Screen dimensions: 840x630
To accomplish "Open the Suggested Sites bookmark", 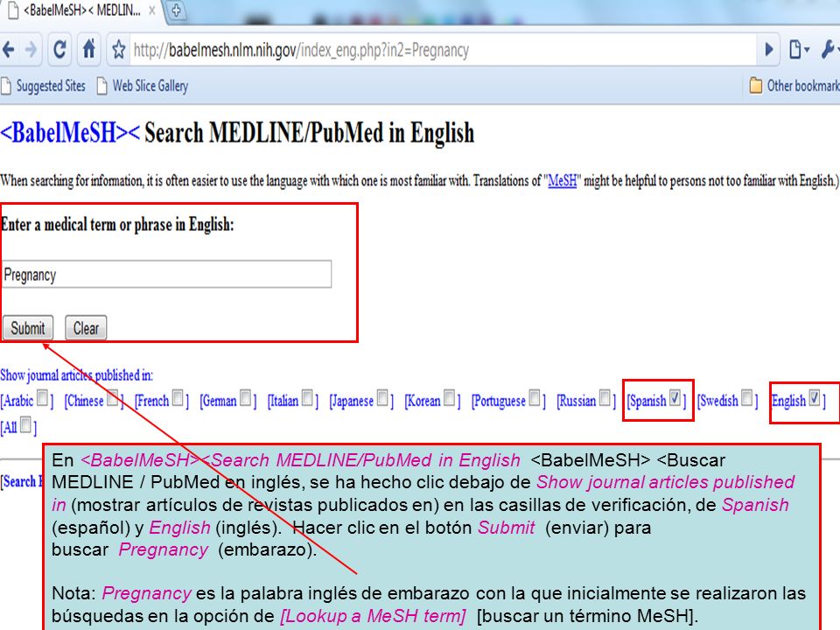I will (x=44, y=86).
